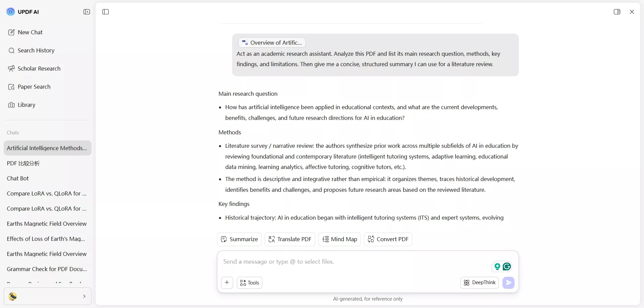Generate a Mind Map
The image size is (644, 308).
[339, 239]
